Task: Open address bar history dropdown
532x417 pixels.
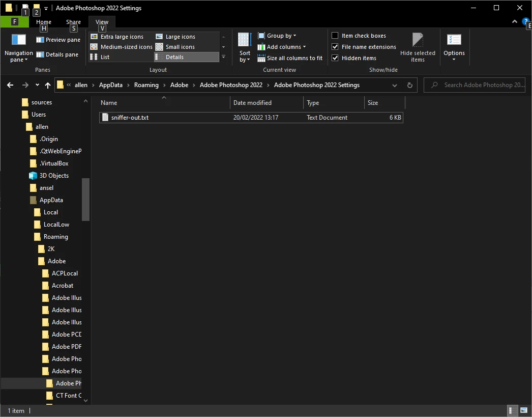Action: tap(395, 85)
